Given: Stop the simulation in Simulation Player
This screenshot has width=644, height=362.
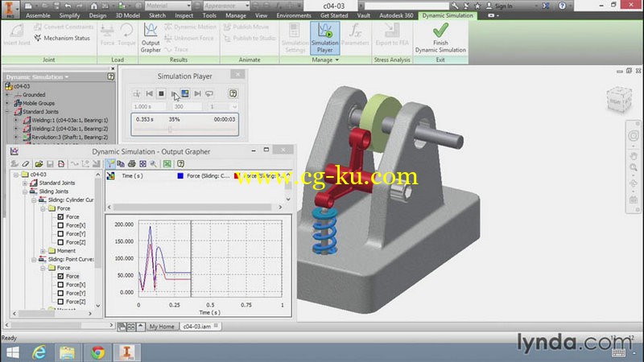Looking at the screenshot, I should pyautogui.click(x=162, y=93).
